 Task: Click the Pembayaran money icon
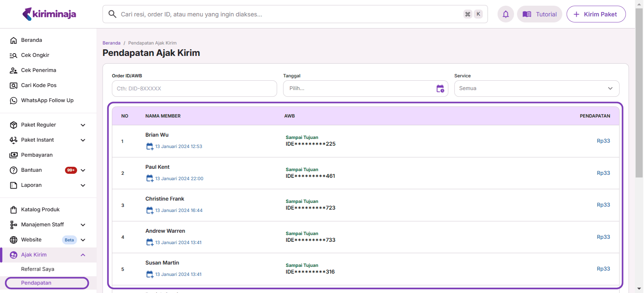click(x=13, y=155)
